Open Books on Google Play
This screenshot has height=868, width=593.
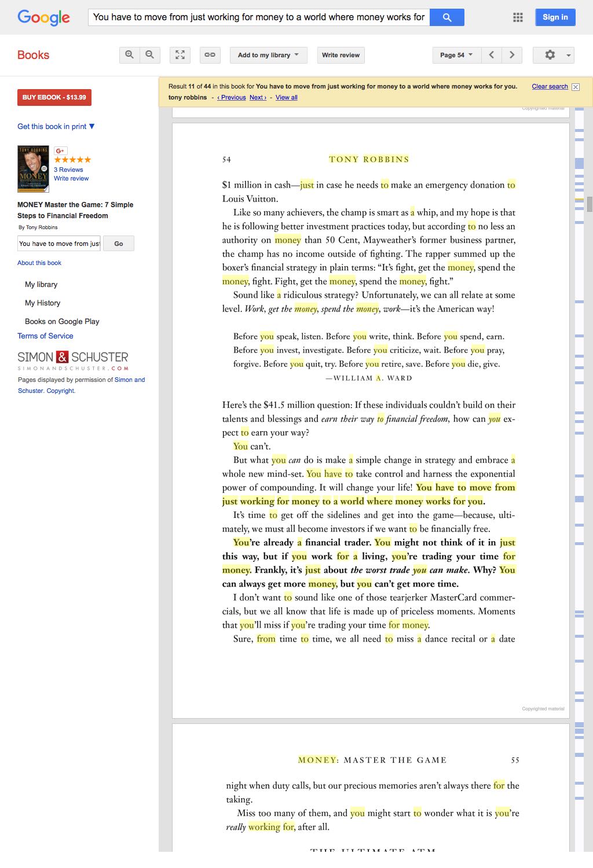click(x=62, y=321)
